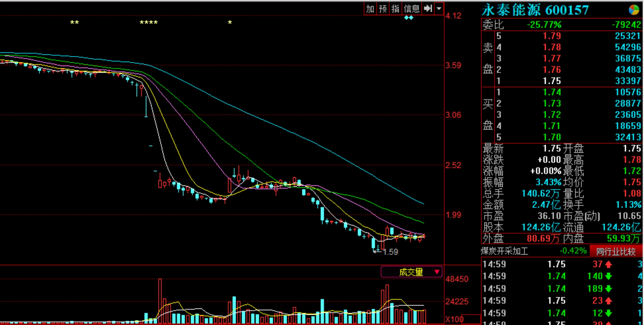This screenshot has height=325, width=644.
Task: Click the four yellow stars info marker
Action: pos(149,23)
